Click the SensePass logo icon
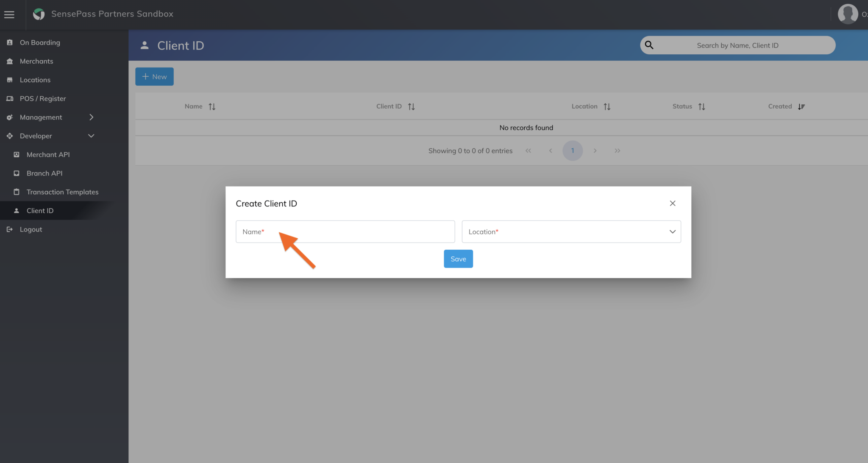Image resolution: width=868 pixels, height=463 pixels. 39,14
